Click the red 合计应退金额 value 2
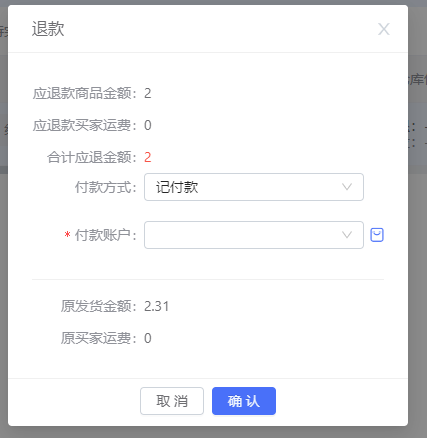 (x=148, y=157)
